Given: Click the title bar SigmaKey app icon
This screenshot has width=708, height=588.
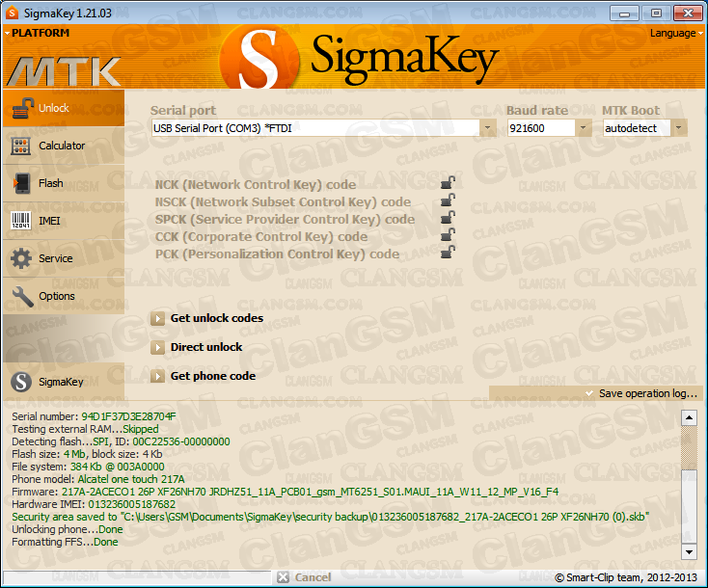Looking at the screenshot, I should point(13,13).
